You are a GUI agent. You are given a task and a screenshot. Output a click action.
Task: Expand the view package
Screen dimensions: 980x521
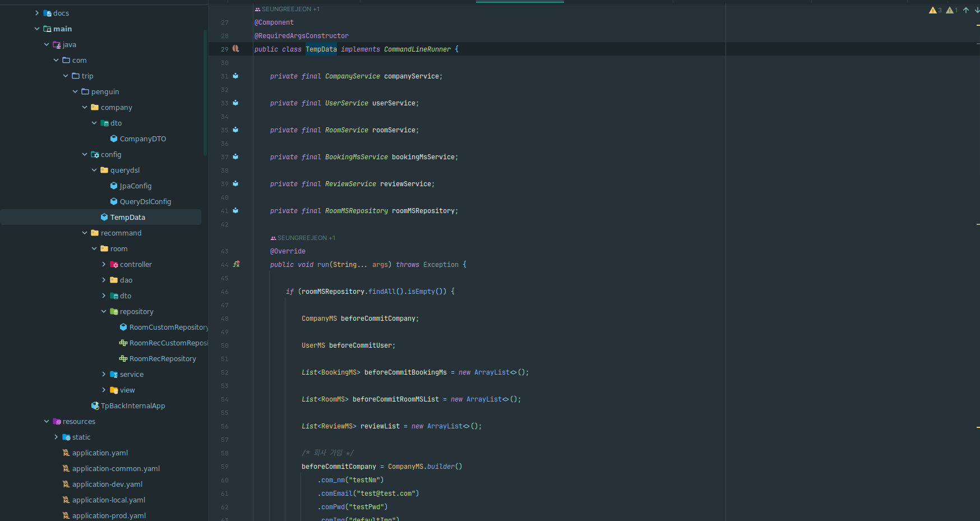click(x=104, y=390)
